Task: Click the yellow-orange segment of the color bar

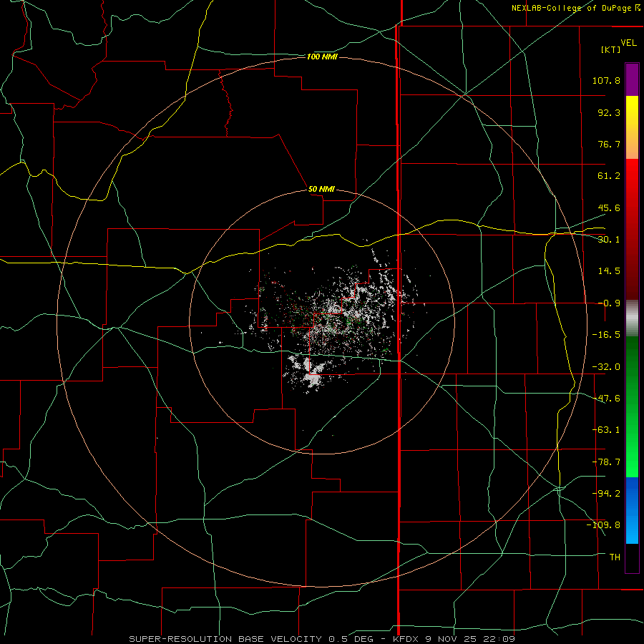Action: point(632,127)
